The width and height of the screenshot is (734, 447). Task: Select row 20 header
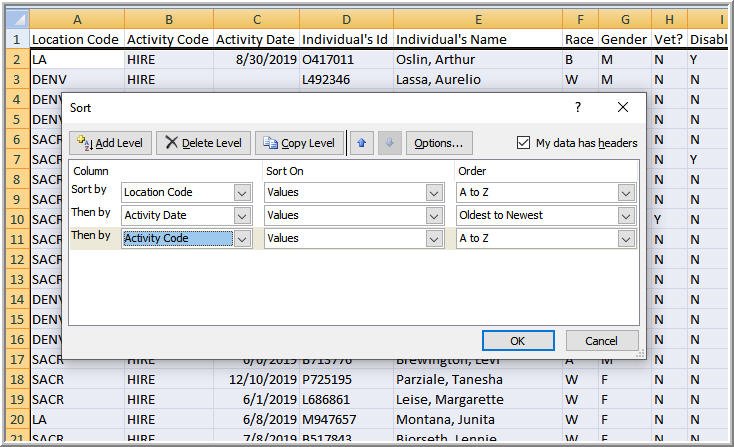click(18, 419)
